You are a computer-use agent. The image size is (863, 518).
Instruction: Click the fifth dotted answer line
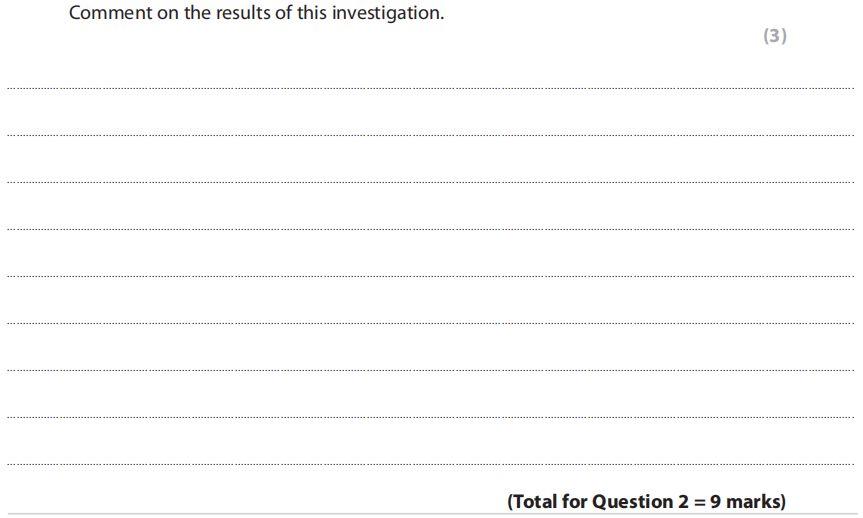[430, 276]
